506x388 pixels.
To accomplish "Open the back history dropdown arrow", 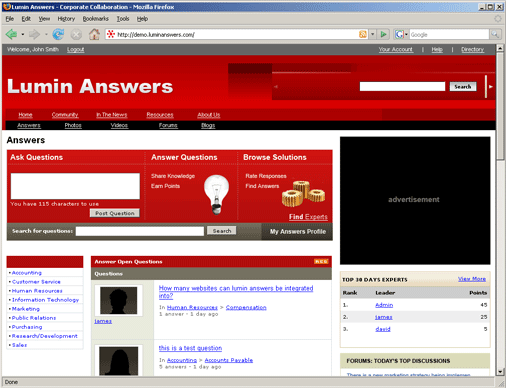I will coord(23,34).
